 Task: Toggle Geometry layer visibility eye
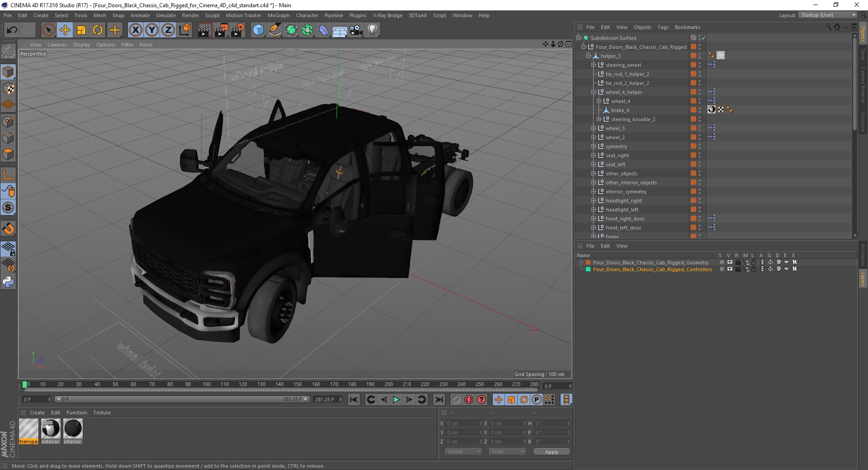730,262
